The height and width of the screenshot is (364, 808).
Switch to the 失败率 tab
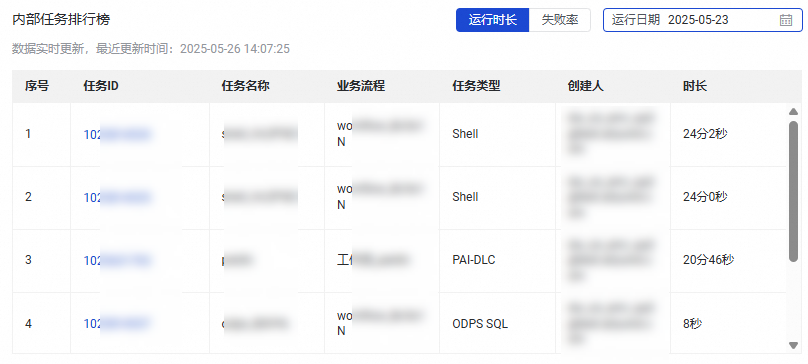tap(560, 20)
